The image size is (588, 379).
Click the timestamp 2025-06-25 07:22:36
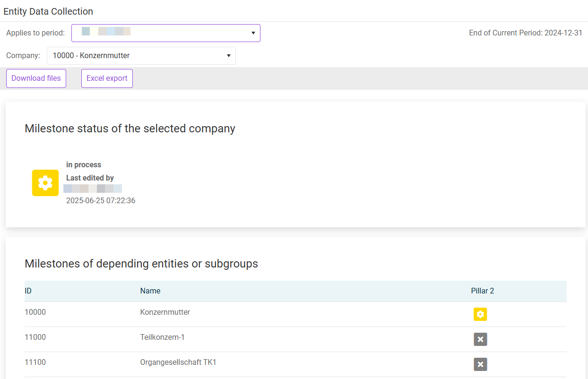[x=101, y=201]
